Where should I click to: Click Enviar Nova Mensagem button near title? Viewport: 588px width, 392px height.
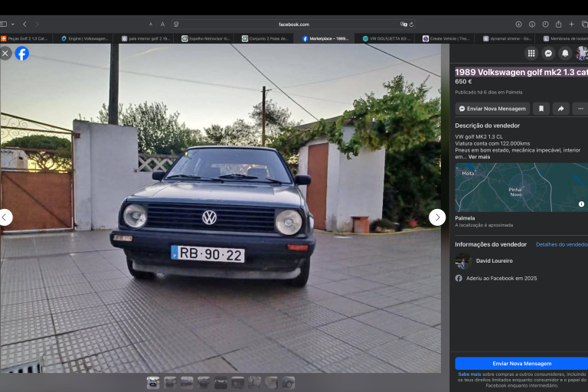492,109
